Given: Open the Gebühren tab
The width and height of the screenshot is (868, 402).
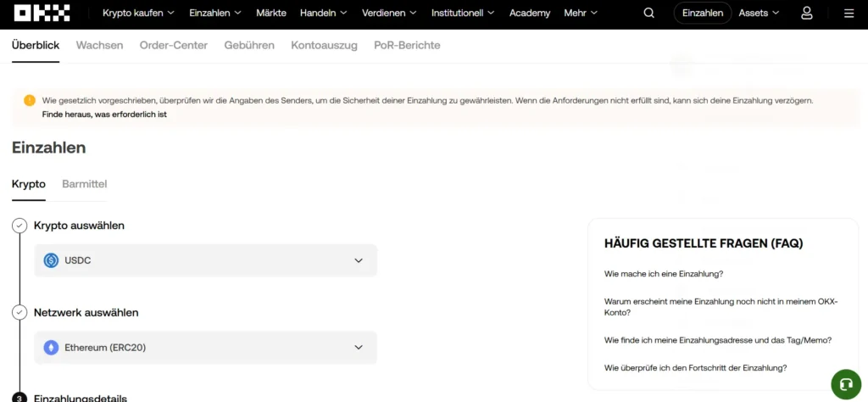Looking at the screenshot, I should pos(249,46).
